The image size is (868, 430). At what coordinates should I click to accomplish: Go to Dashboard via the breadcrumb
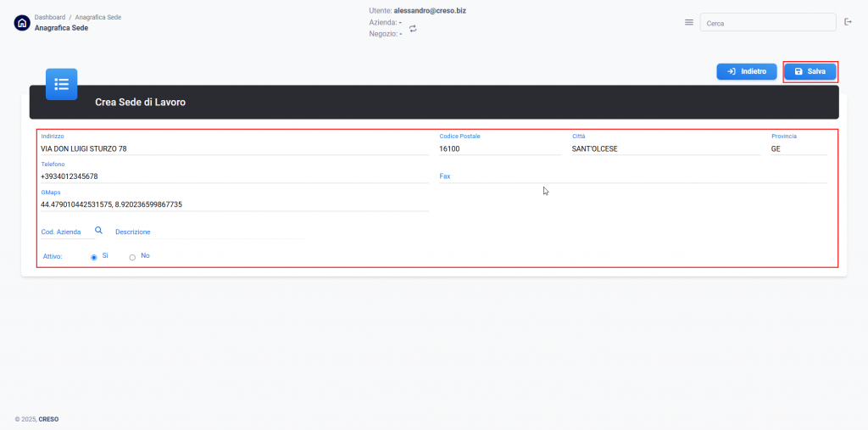point(49,17)
